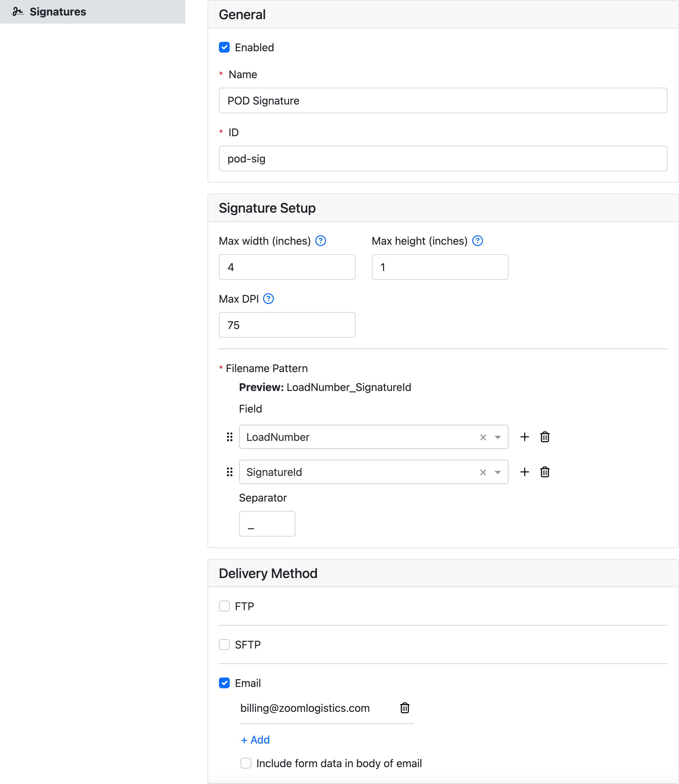Open Signatures in the sidebar

[x=58, y=12]
